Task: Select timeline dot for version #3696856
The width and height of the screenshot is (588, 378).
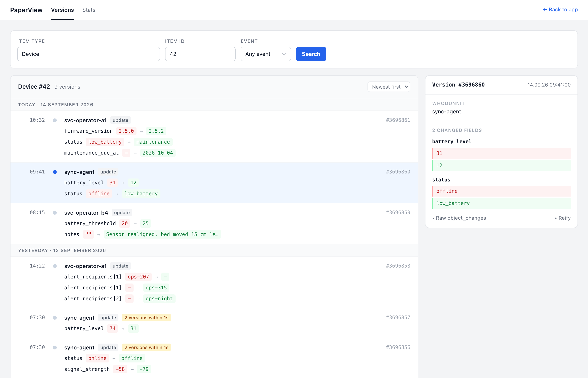Action: click(55, 348)
